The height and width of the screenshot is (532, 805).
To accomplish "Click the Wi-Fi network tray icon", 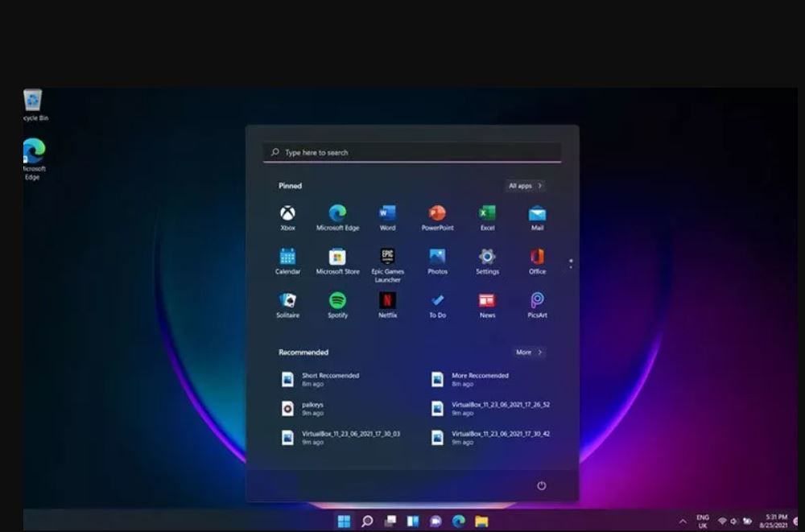I will coord(722,522).
